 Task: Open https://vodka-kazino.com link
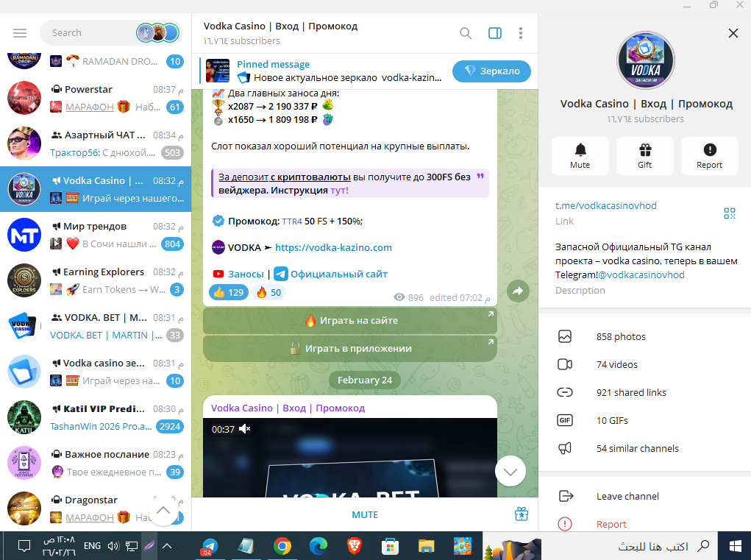tap(333, 248)
